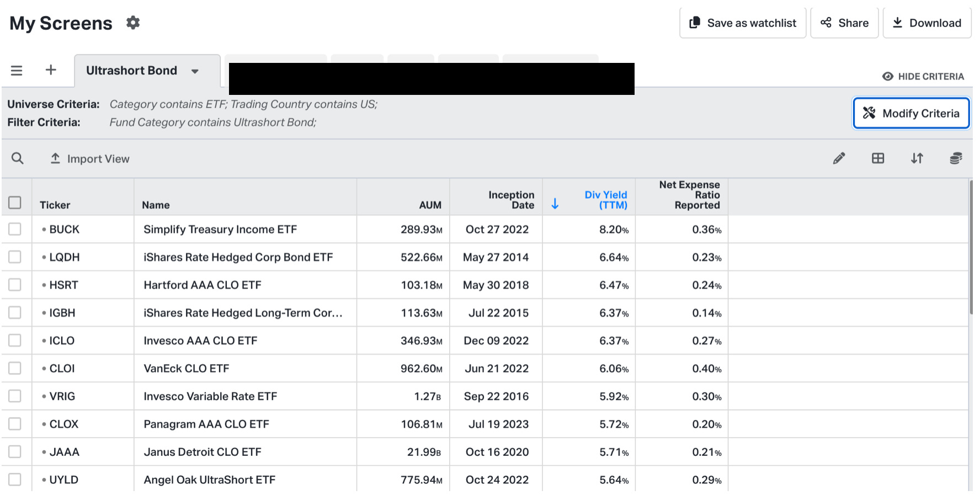Click Simplify Treasury Income ETF name
Image resolution: width=980 pixels, height=501 pixels.
[220, 229]
